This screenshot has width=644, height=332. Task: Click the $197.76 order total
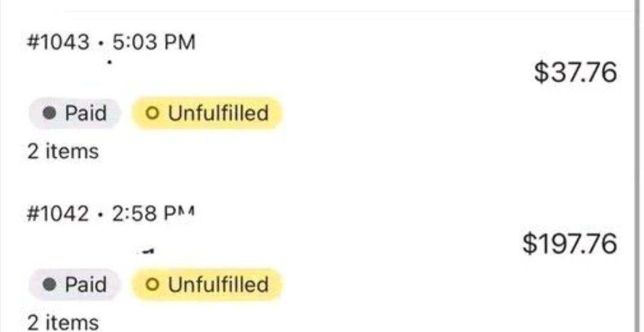tap(570, 245)
